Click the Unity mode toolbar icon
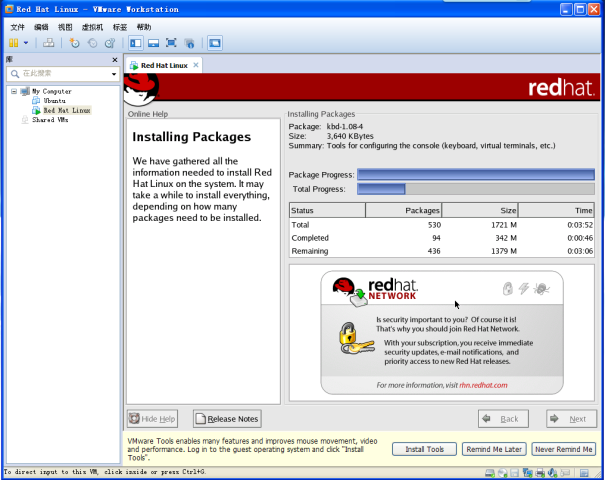The height and width of the screenshot is (480, 605). [189, 43]
